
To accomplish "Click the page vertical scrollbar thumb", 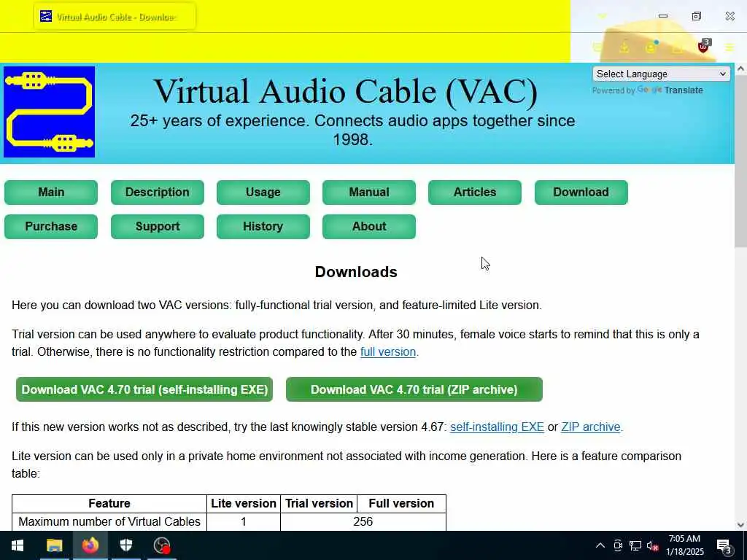I will click(740, 162).
